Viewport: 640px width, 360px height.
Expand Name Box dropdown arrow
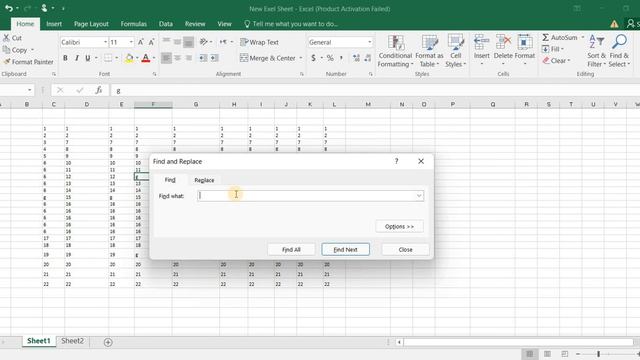click(29, 90)
